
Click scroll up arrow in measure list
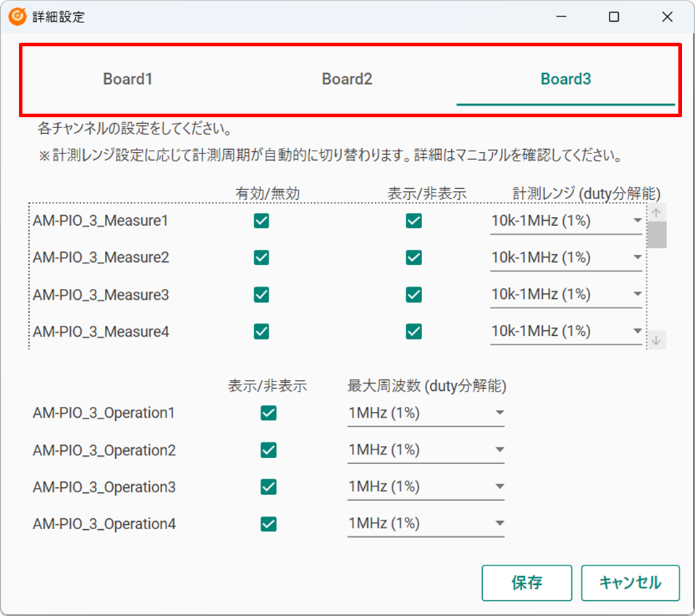coord(657,213)
